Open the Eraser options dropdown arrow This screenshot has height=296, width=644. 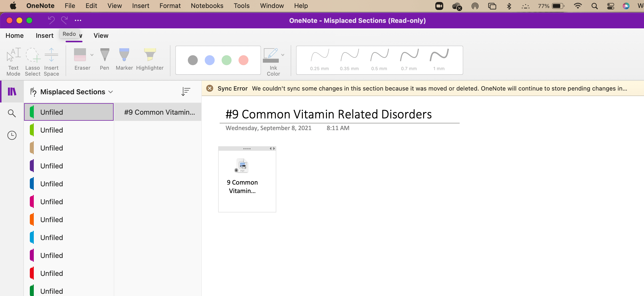click(92, 55)
